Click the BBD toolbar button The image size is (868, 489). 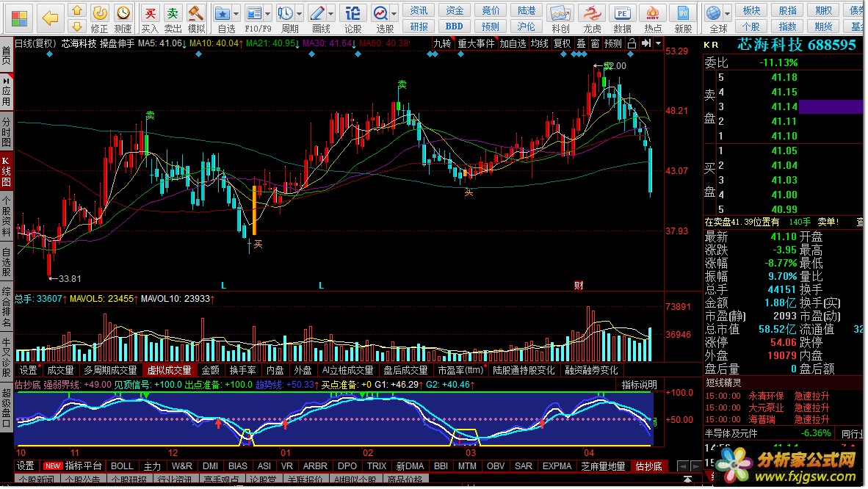pyautogui.click(x=454, y=26)
